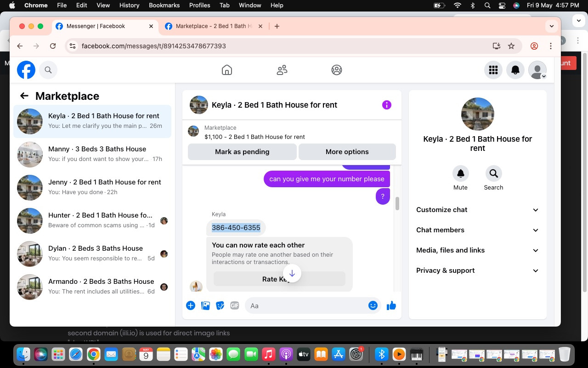Viewport: 588px width, 368px height.
Task: Switch to Marketplace 2 Bed 1 Bath tab
Action: point(214,26)
